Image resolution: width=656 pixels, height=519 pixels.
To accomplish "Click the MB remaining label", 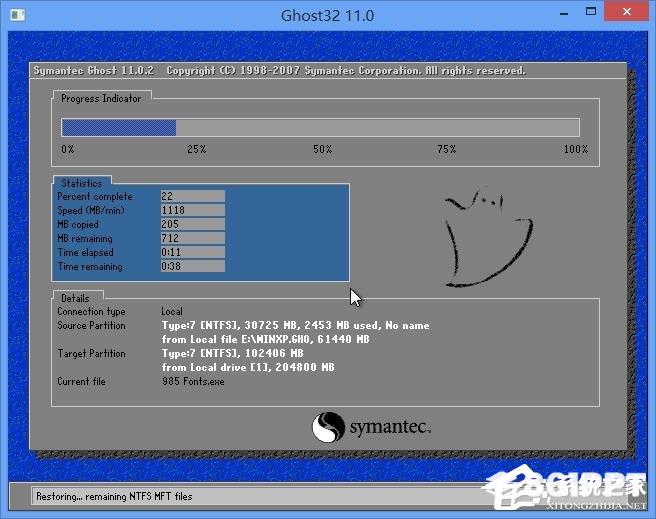I will [x=85, y=239].
